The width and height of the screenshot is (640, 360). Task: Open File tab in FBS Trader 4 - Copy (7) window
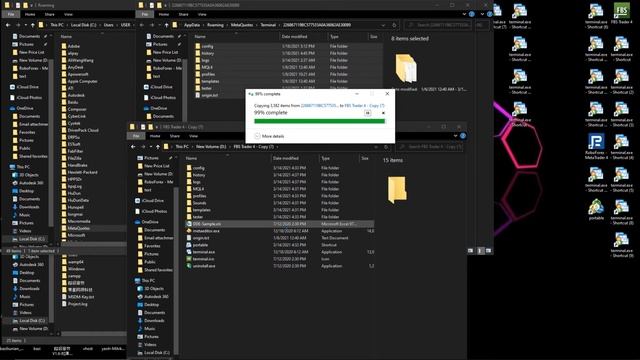click(x=136, y=136)
